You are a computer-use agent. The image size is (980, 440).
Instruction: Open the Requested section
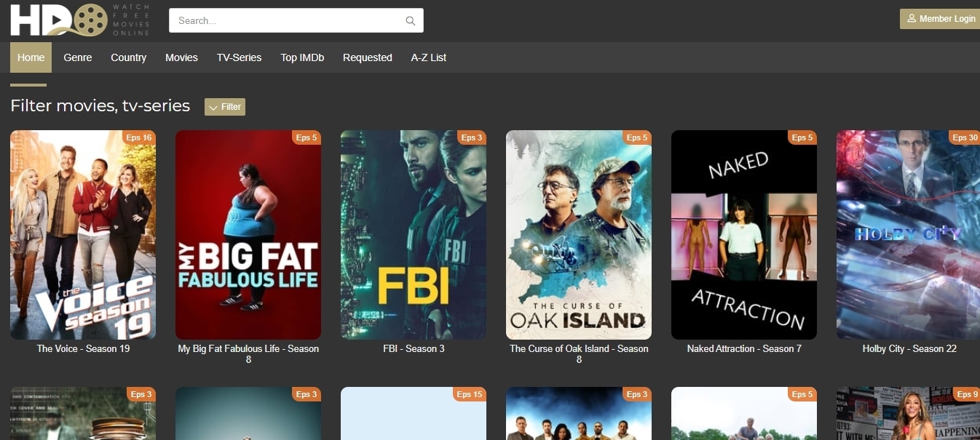tap(368, 57)
